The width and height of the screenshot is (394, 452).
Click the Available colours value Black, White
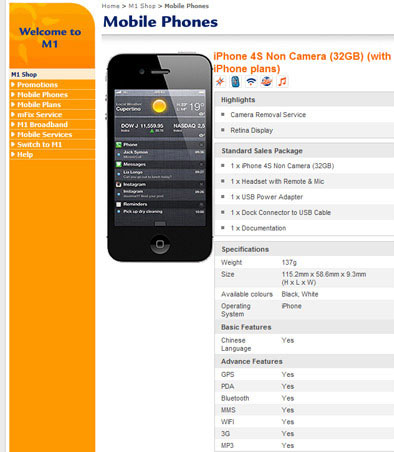coord(300,294)
